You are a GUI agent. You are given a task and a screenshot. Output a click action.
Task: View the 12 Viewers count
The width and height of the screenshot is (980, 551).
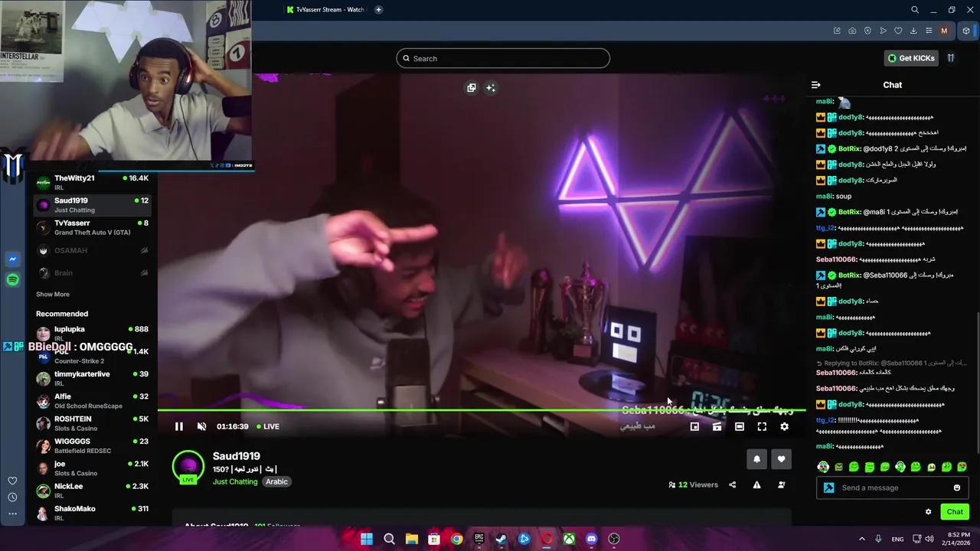pos(693,484)
